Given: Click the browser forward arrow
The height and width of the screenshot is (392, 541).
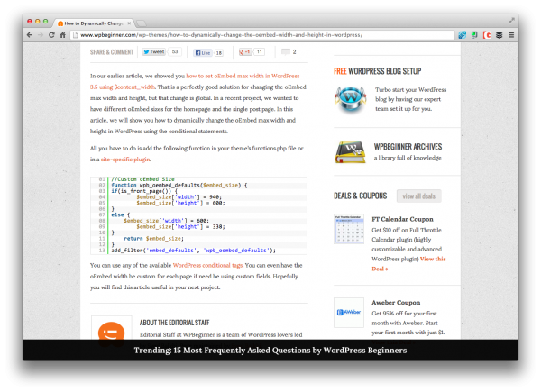Looking at the screenshot, I should pos(41,35).
